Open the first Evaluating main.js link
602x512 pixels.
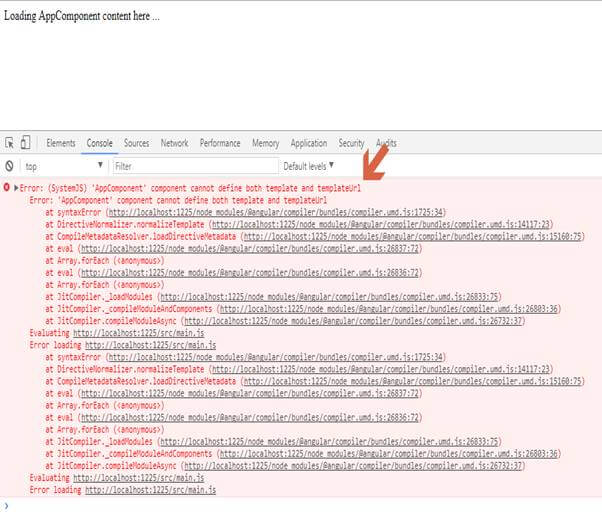click(139, 333)
